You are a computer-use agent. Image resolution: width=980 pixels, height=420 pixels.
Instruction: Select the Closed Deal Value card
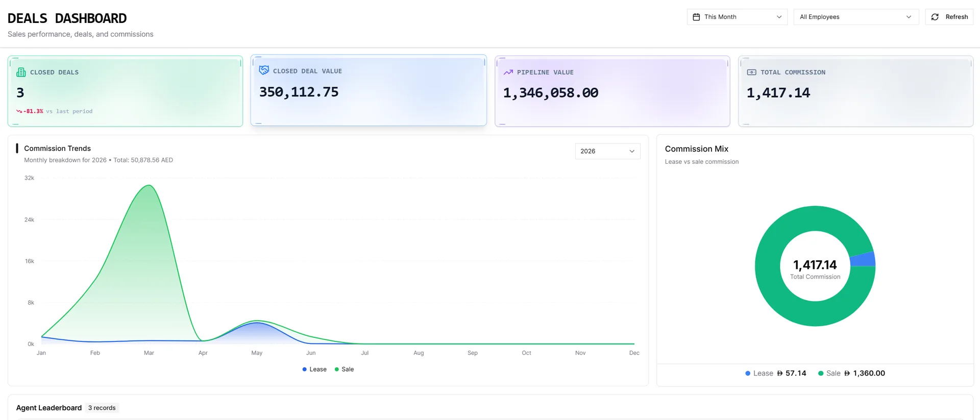pos(369,90)
